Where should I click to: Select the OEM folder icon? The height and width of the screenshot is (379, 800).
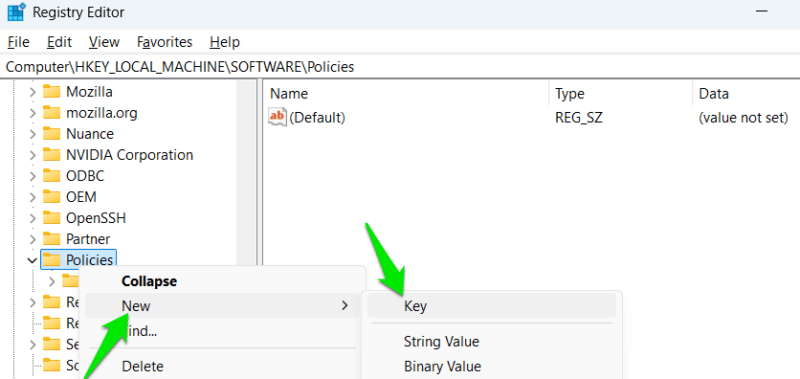52,197
